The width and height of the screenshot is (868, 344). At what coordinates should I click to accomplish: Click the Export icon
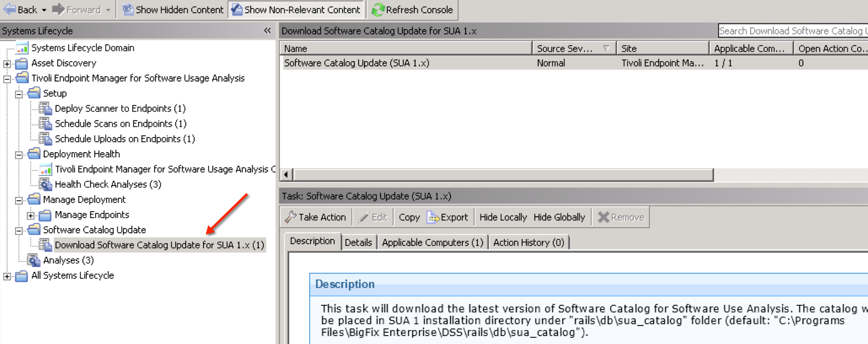[x=433, y=217]
